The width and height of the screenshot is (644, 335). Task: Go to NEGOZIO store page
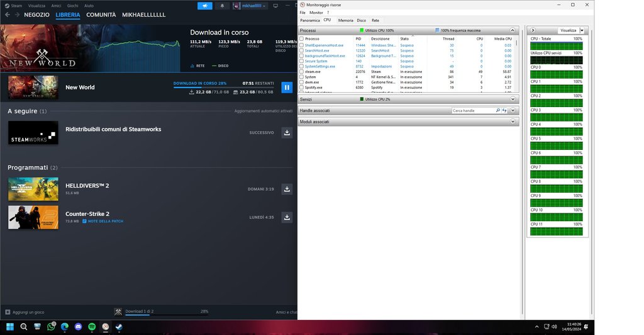click(x=36, y=14)
